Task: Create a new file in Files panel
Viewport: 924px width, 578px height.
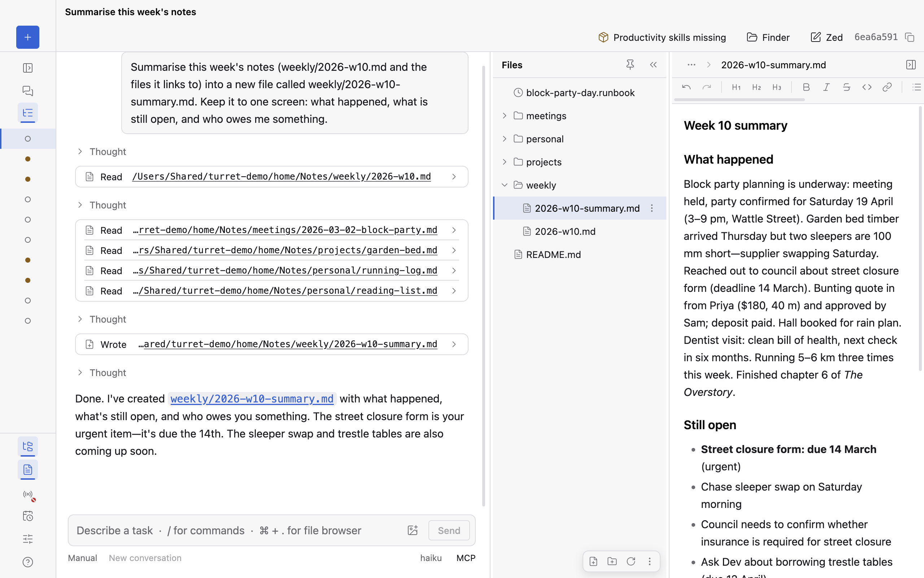Action: [593, 561]
